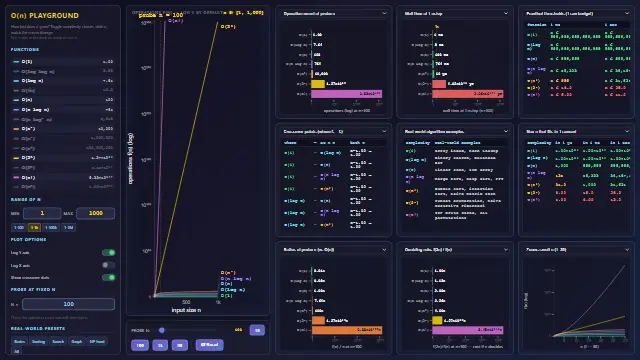640x360 pixels.
Task: Click the O(n log n) curve label on chart
Action: click(236, 279)
